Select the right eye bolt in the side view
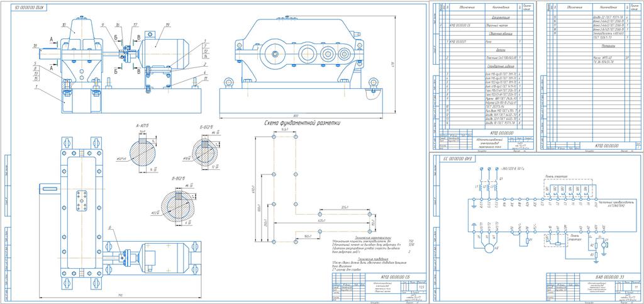 click(x=374, y=83)
